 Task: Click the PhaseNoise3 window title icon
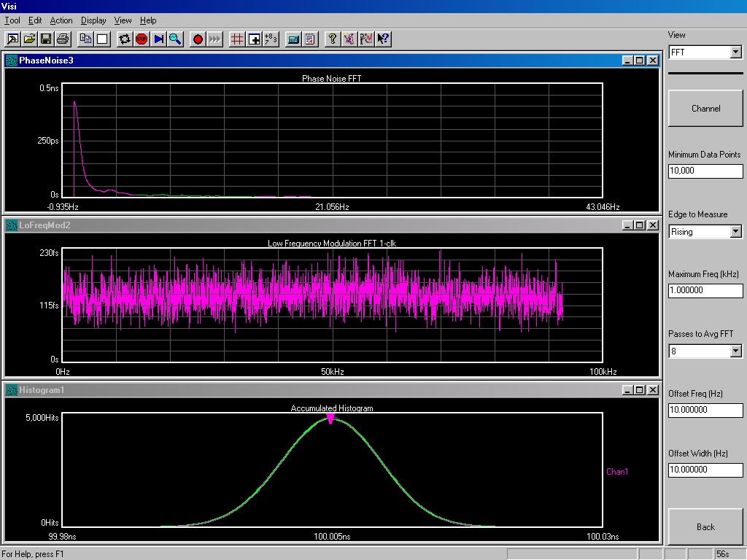[12, 61]
